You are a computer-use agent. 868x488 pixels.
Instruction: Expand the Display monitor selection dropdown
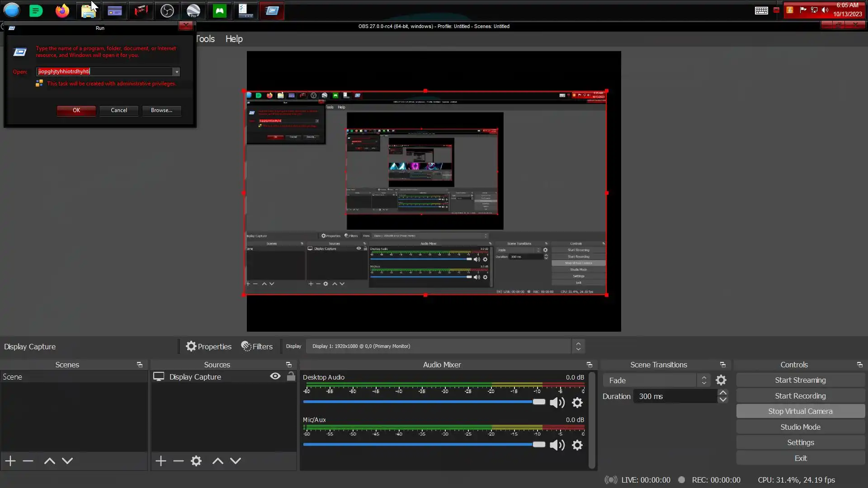tap(578, 347)
